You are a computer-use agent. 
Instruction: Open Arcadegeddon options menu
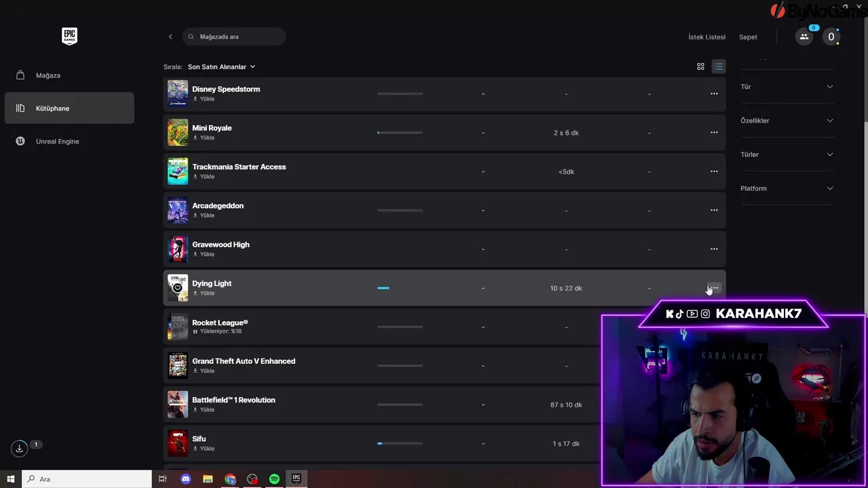tap(714, 210)
